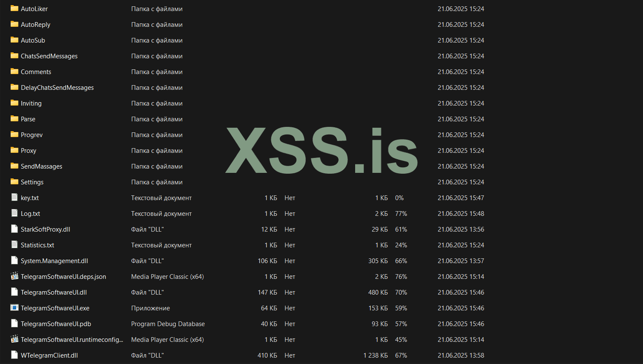The width and height of the screenshot is (643, 364).
Task: Select the 1 238 КБ size value
Action: 376,355
